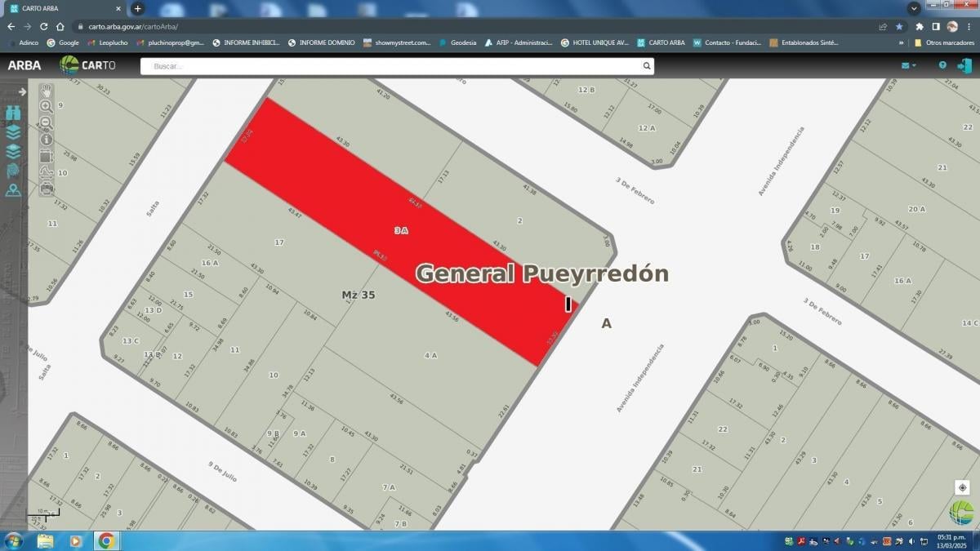Image resolution: width=980 pixels, height=551 pixels.
Task: Expand the sidebar with the arrow
Action: coord(22,91)
